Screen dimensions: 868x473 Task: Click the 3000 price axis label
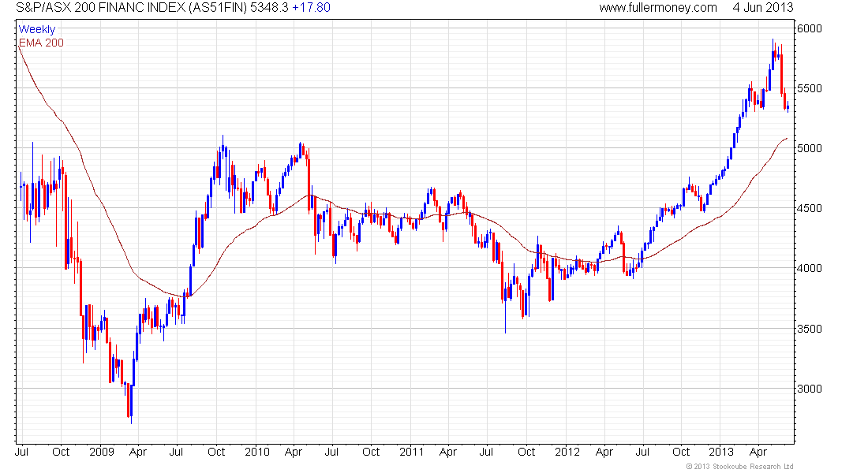pyautogui.click(x=810, y=389)
